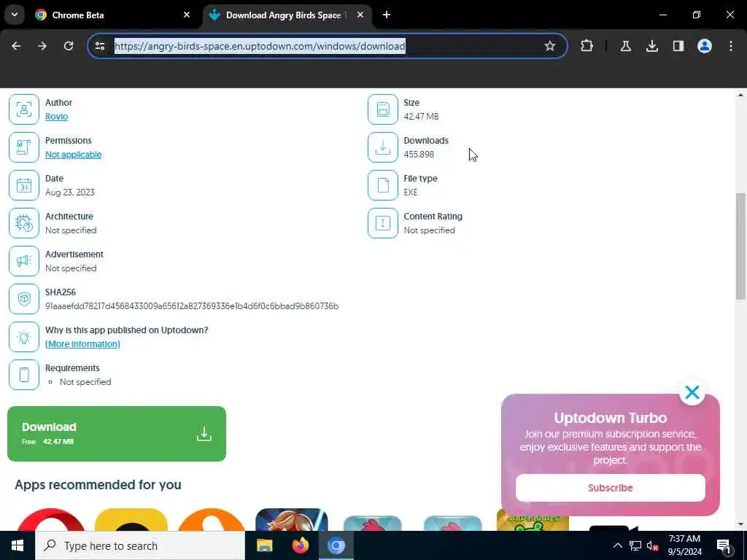Viewport: 747px width, 560px height.
Task: Open the notification center icon
Action: [724, 545]
